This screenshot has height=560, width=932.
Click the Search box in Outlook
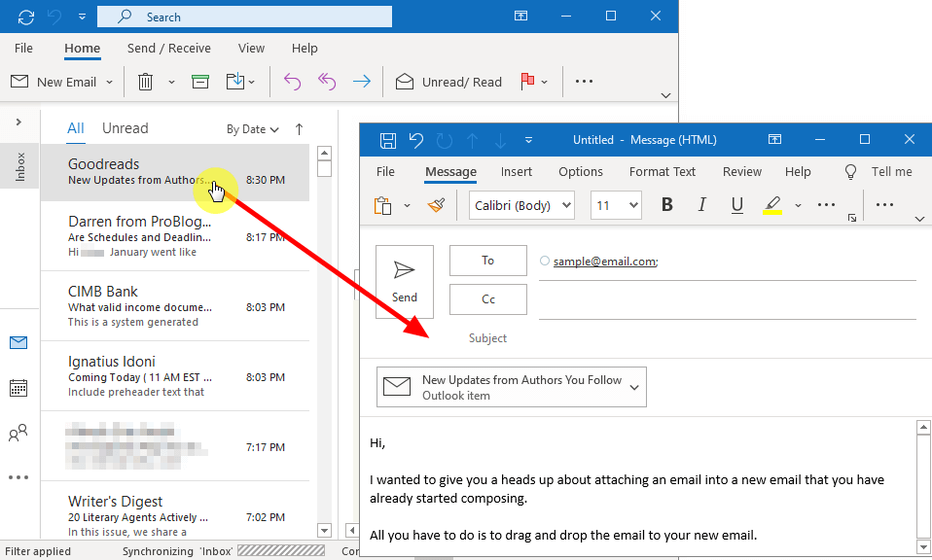tap(244, 17)
